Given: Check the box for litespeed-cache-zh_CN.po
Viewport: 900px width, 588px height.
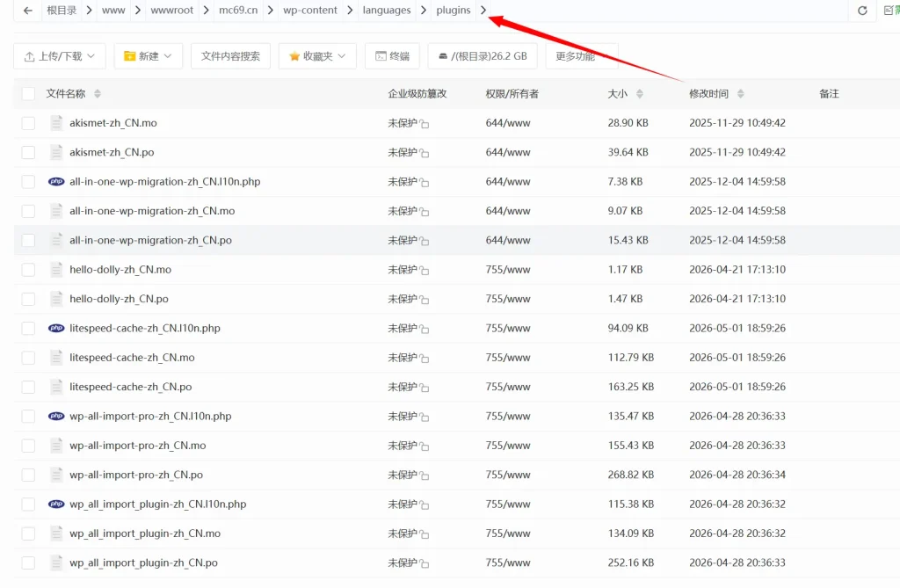Looking at the screenshot, I should (x=28, y=387).
